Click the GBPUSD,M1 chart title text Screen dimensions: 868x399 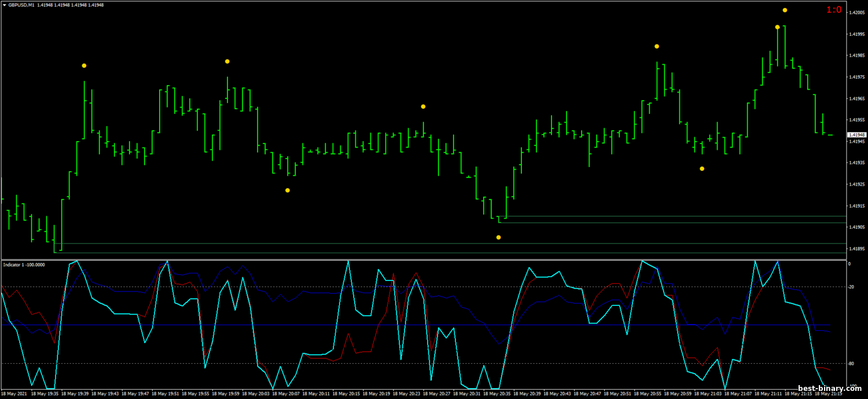23,5
